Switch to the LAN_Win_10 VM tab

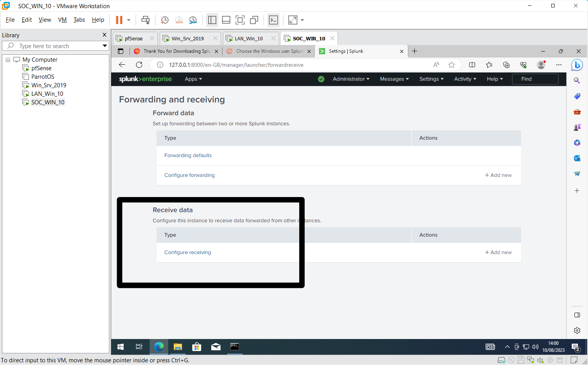click(x=248, y=38)
